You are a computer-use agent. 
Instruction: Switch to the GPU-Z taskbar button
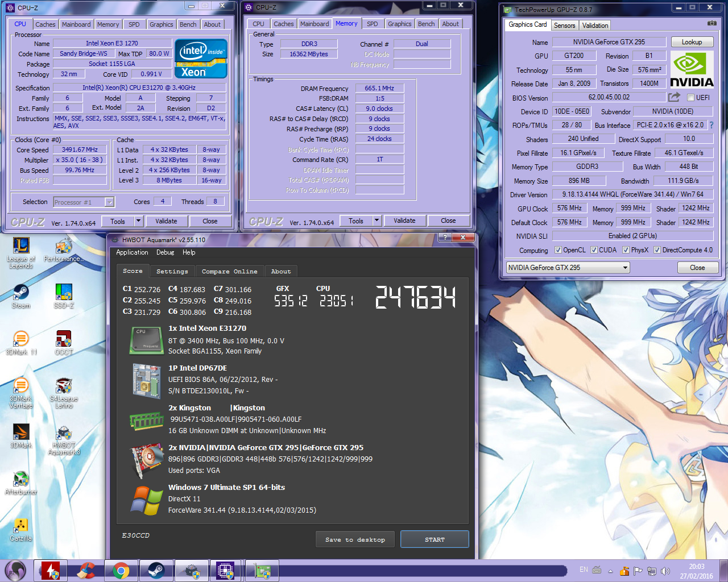click(x=262, y=571)
